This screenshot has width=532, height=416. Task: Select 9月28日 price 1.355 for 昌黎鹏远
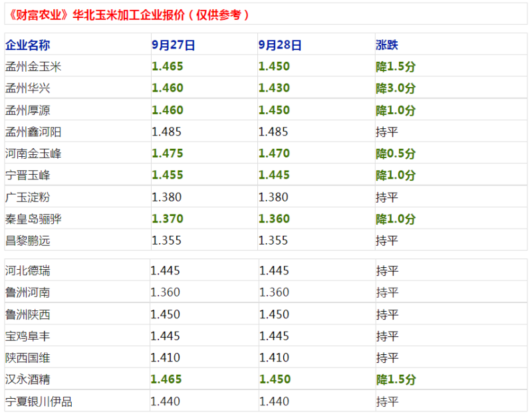click(273, 241)
